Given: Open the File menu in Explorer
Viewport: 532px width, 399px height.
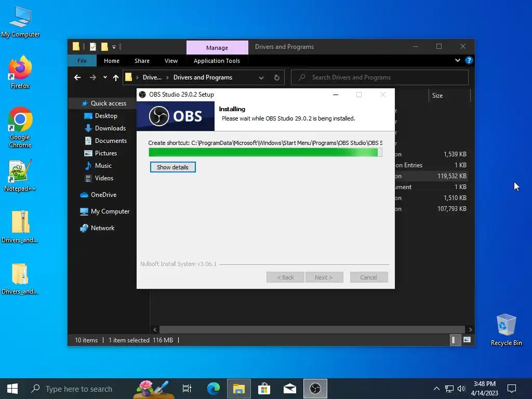Looking at the screenshot, I should click(82, 61).
